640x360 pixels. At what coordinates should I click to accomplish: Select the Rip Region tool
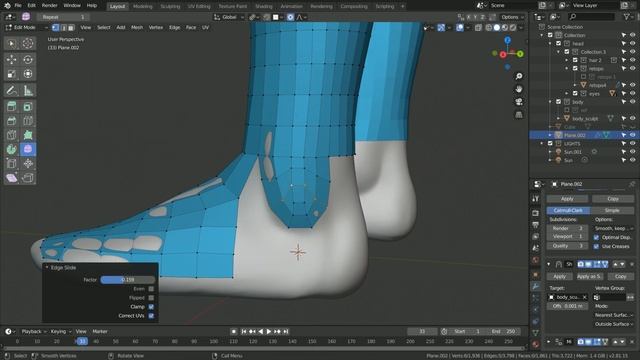28,178
